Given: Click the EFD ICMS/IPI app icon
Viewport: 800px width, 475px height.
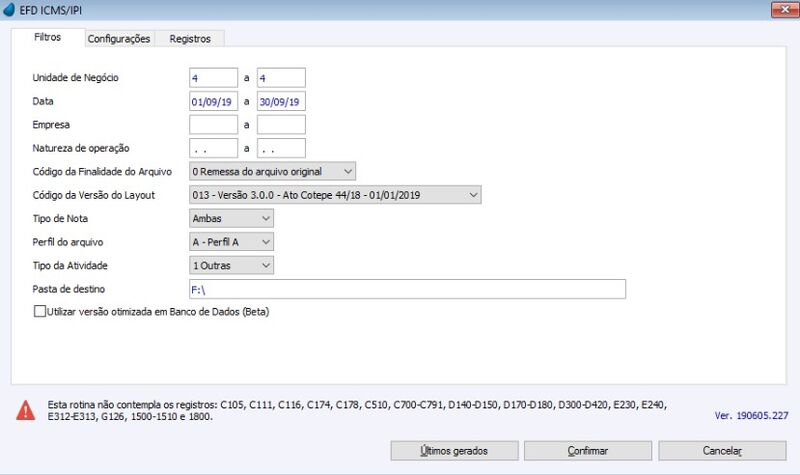Looking at the screenshot, I should (9, 10).
